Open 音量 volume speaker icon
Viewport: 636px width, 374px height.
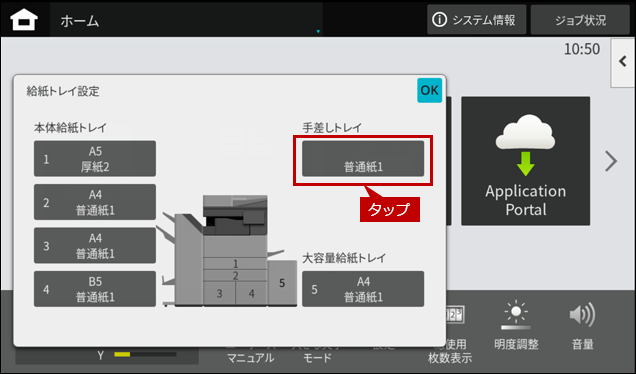[582, 325]
